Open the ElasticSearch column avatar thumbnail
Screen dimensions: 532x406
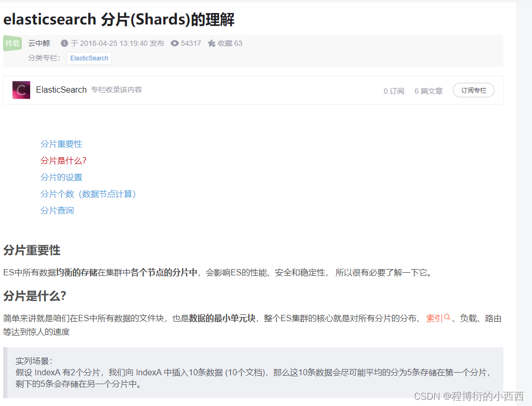(x=21, y=90)
